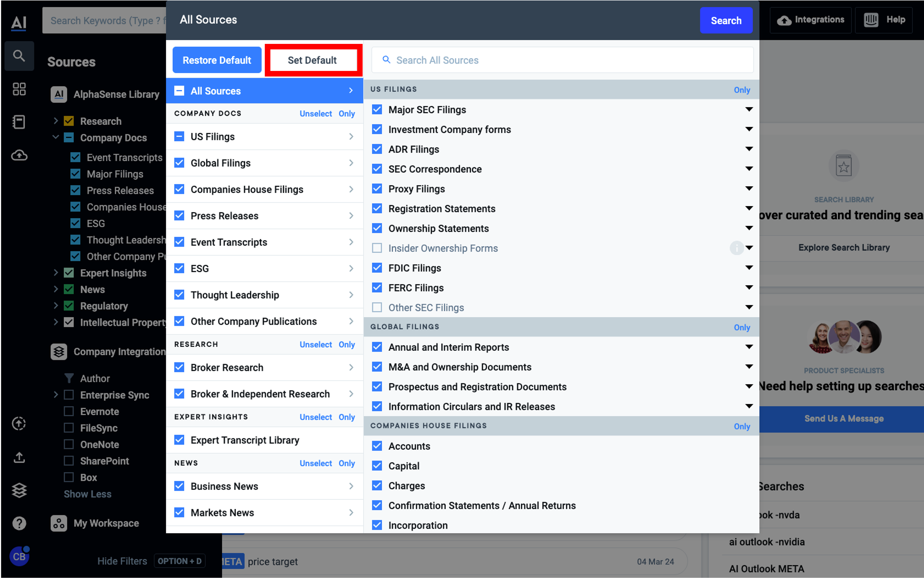Click Hide Filters at the bottom
The width and height of the screenshot is (924, 578).
click(122, 561)
